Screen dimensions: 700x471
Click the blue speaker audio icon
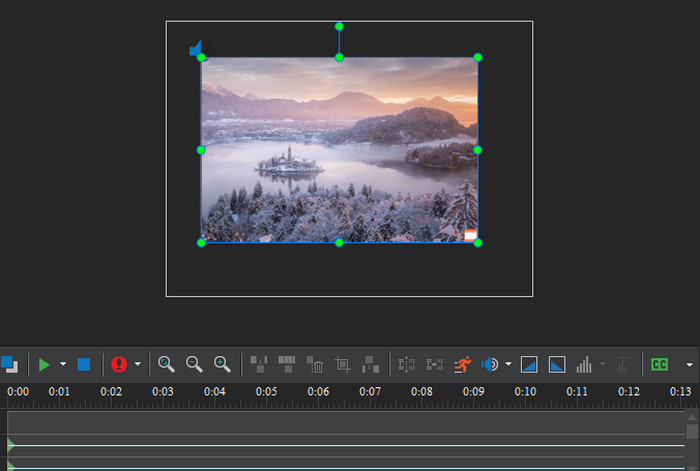tap(490, 365)
